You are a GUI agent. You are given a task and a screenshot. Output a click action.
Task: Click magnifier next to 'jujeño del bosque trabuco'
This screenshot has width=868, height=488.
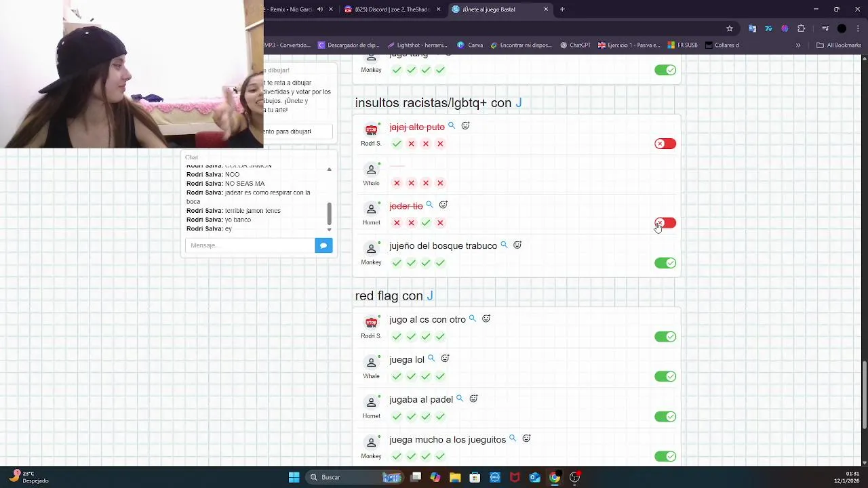tap(504, 245)
